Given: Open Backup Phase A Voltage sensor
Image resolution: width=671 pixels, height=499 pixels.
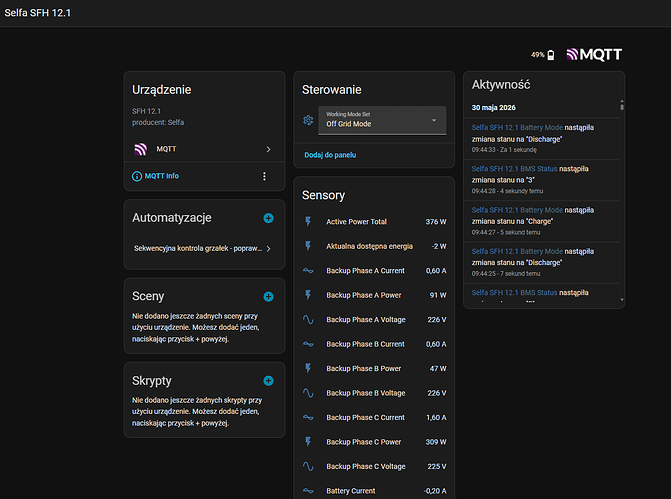Looking at the screenshot, I should tap(374, 319).
